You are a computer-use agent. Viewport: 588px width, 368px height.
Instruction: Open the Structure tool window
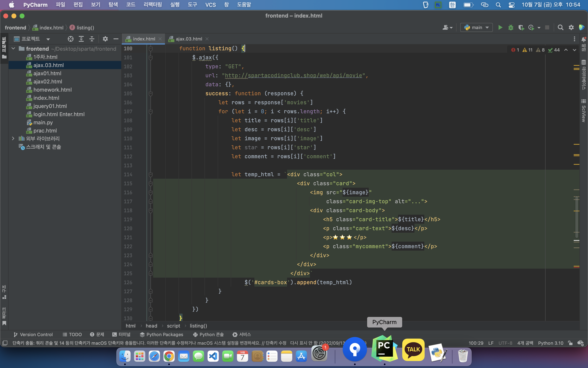point(4,292)
